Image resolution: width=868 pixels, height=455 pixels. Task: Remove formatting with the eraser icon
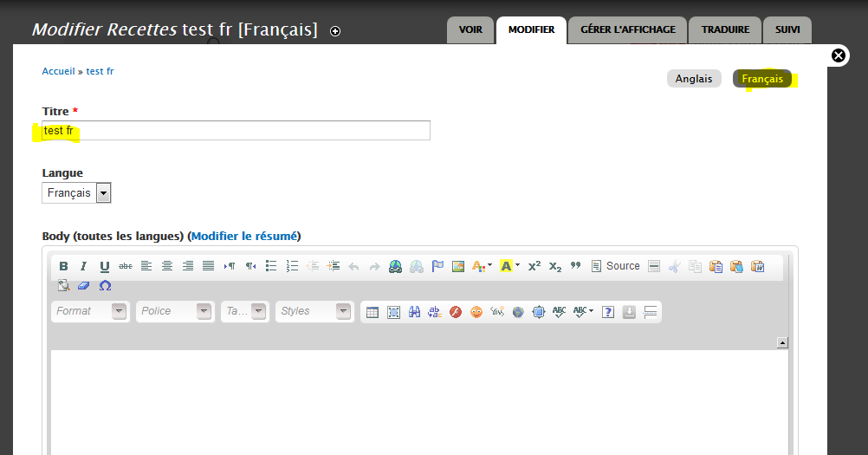coord(83,286)
